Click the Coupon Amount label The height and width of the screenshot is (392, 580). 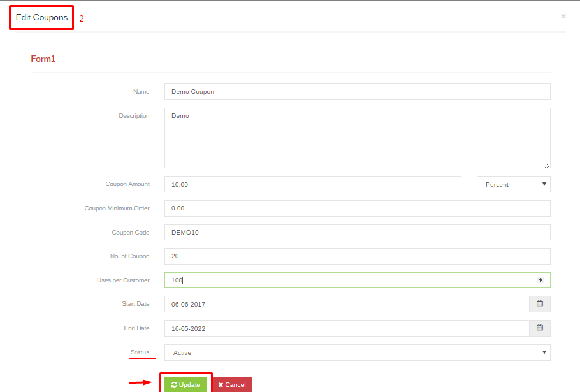tap(127, 184)
